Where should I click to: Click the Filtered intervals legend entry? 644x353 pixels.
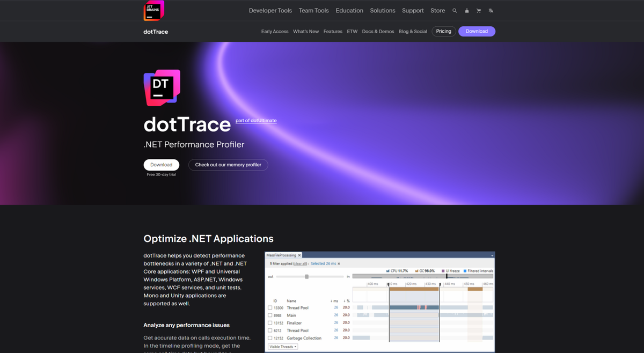pos(478,271)
